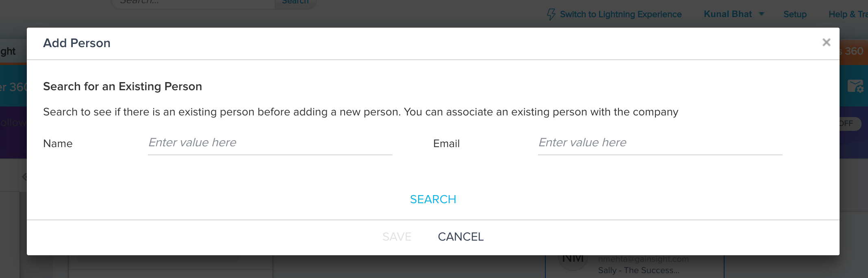The width and height of the screenshot is (868, 278).
Task: Click the NM avatar circle
Action: [573, 260]
